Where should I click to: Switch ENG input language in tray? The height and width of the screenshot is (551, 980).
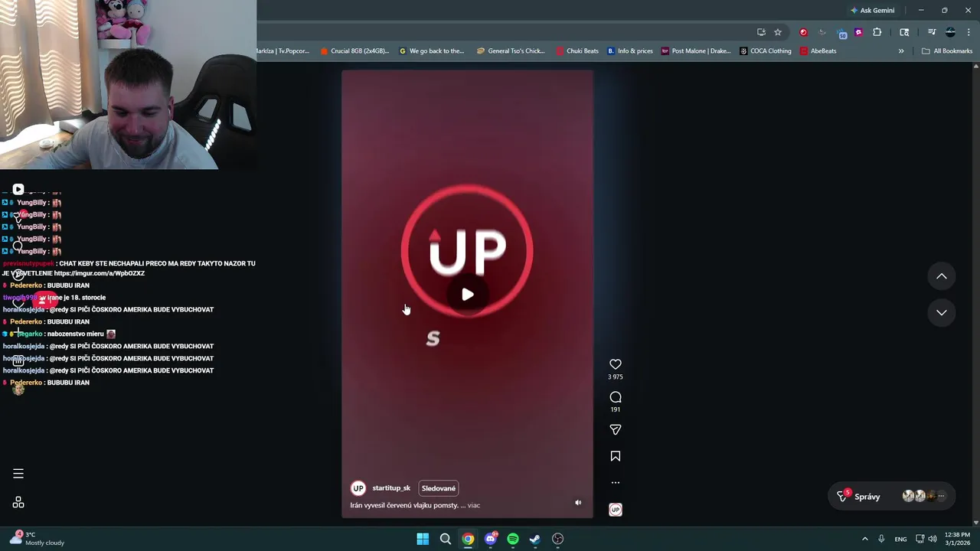pos(901,539)
